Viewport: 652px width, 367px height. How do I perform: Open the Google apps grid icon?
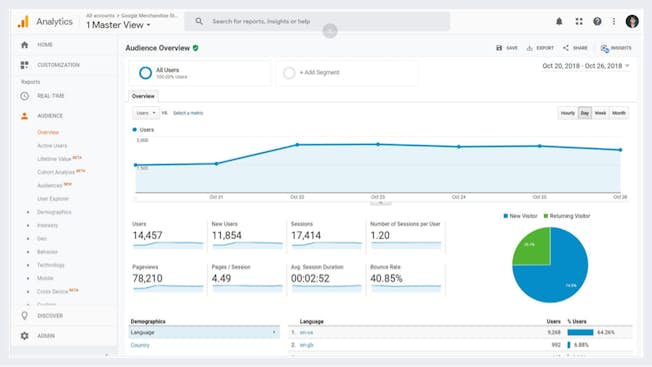tap(579, 21)
